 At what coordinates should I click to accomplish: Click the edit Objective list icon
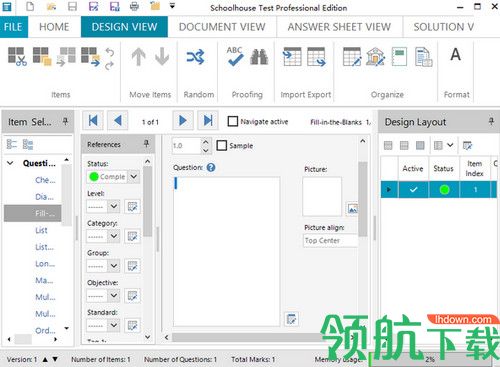132,296
